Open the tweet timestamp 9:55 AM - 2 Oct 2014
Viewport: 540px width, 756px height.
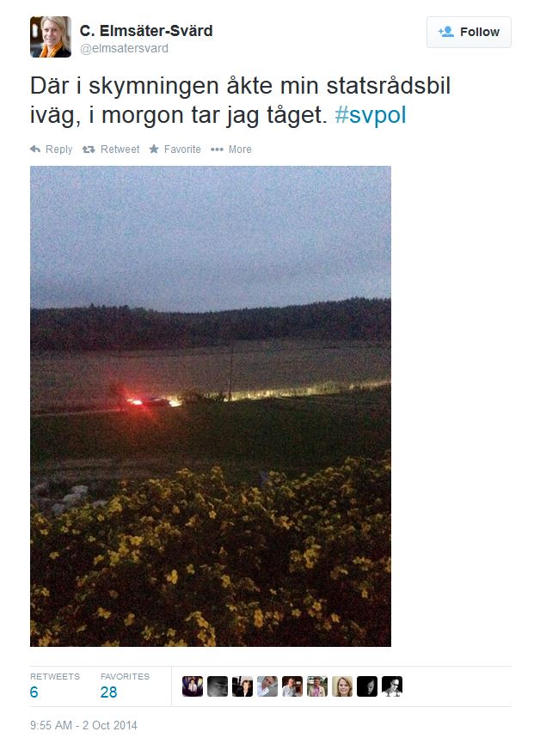[x=83, y=725]
